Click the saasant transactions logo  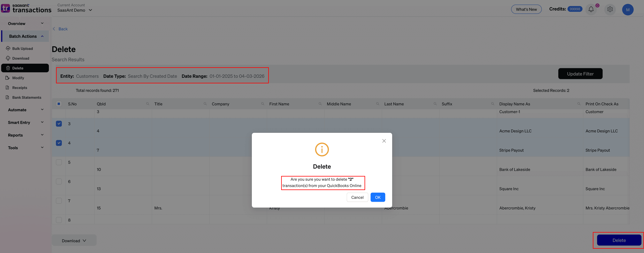[26, 8]
